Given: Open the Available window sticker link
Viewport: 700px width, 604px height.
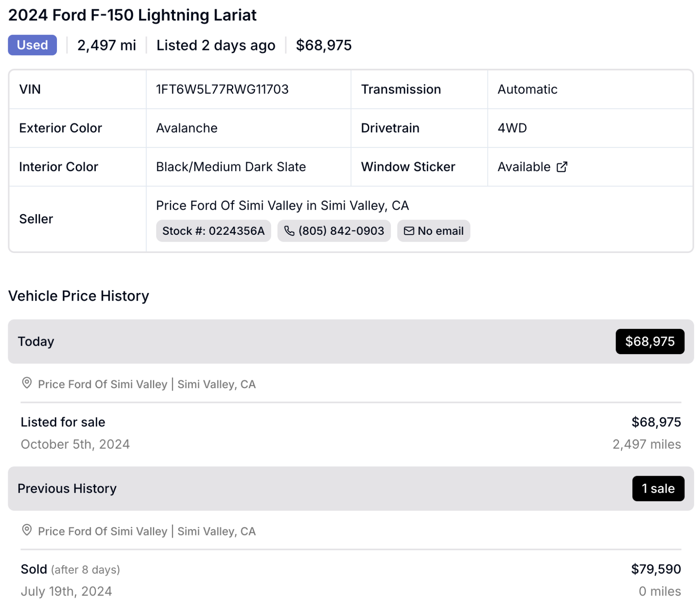Looking at the screenshot, I should [532, 167].
